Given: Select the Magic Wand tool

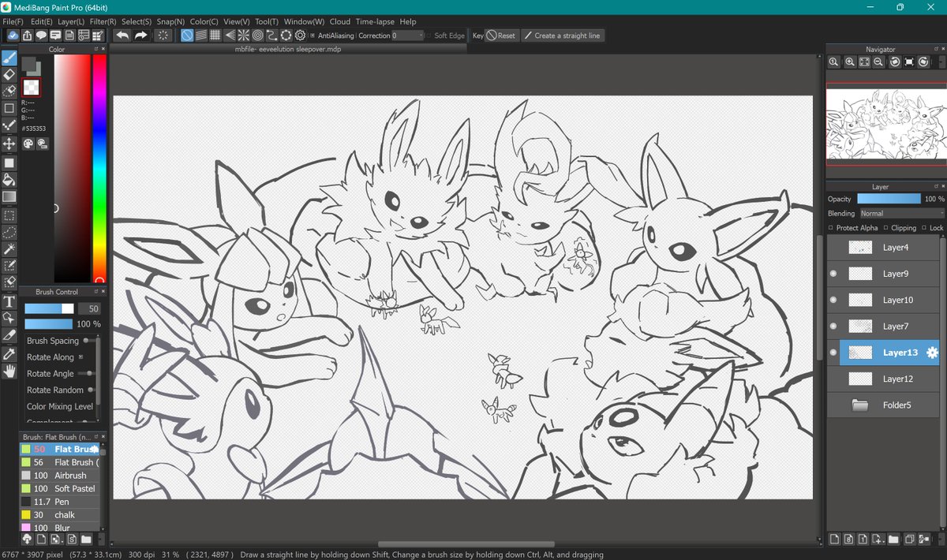Looking at the screenshot, I should tap(9, 248).
